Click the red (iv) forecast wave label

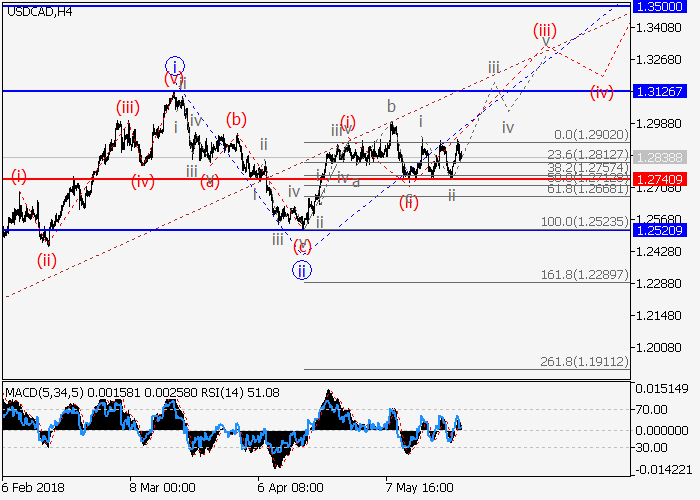tap(601, 93)
